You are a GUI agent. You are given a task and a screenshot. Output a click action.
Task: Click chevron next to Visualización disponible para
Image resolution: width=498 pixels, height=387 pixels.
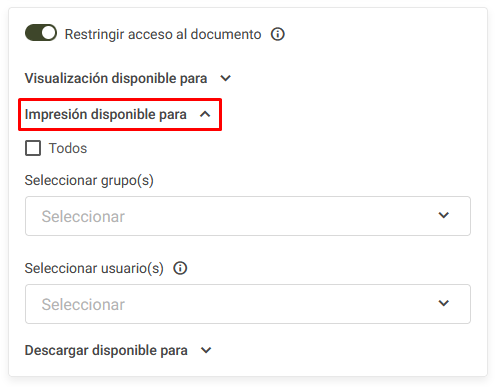(226, 78)
